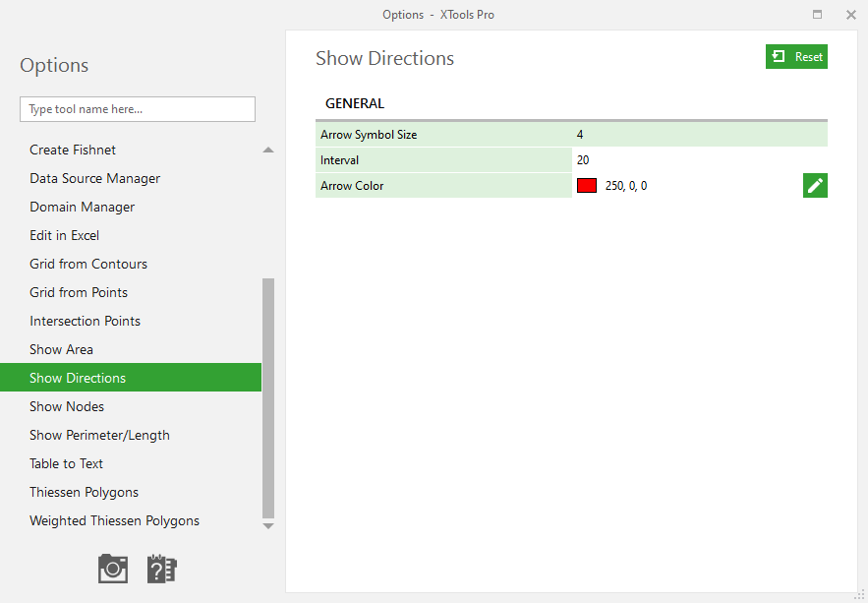The image size is (868, 603).
Task: Click the camera snapshot icon
Action: 113,569
